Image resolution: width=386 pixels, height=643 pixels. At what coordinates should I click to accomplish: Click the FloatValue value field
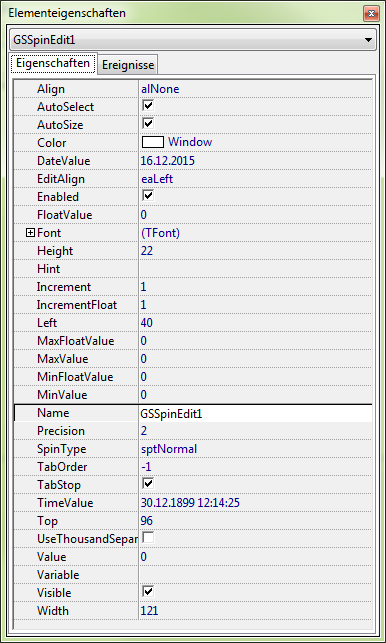click(255, 215)
